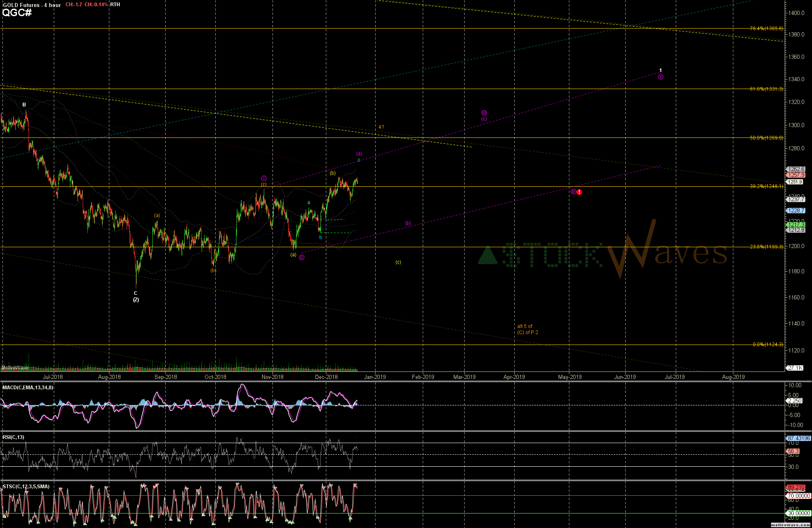Image resolution: width=812 pixels, height=528 pixels.
Task: Click the Dec-2018 date axis label
Action: coord(326,377)
